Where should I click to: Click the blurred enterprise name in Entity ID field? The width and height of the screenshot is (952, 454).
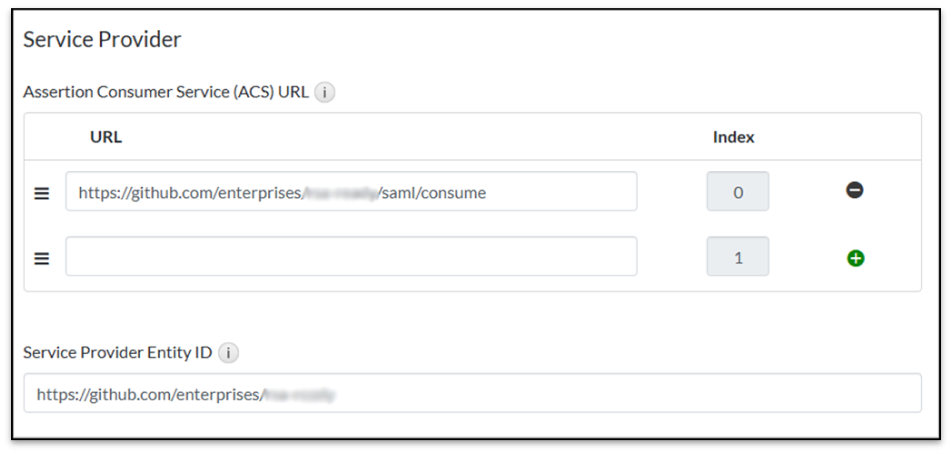point(298,395)
